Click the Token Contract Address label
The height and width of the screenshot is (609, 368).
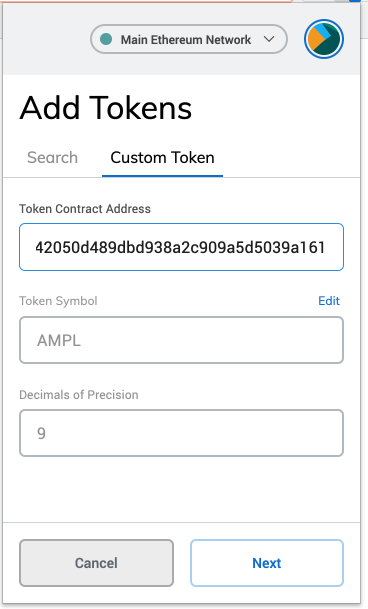point(85,209)
